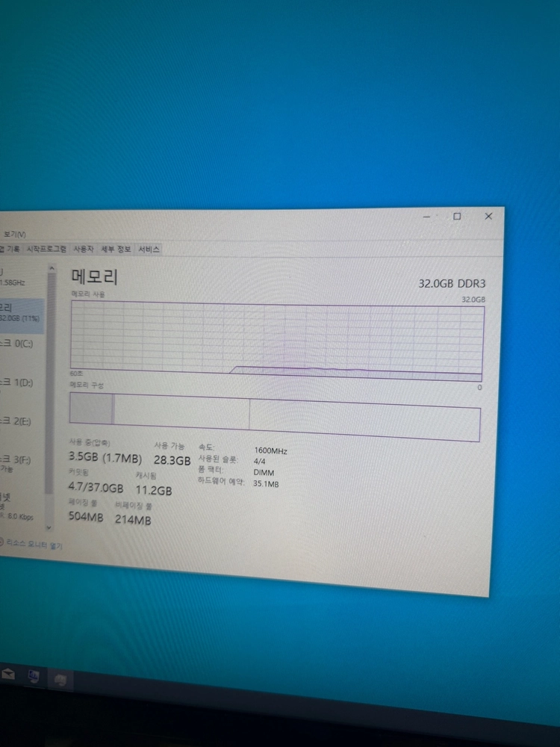Click the form factor value DIMM

pos(264,473)
